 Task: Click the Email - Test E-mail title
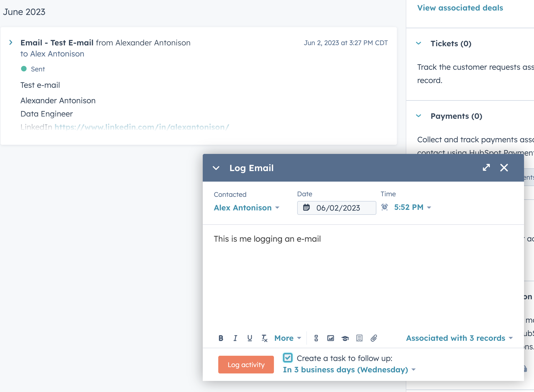[x=57, y=43]
